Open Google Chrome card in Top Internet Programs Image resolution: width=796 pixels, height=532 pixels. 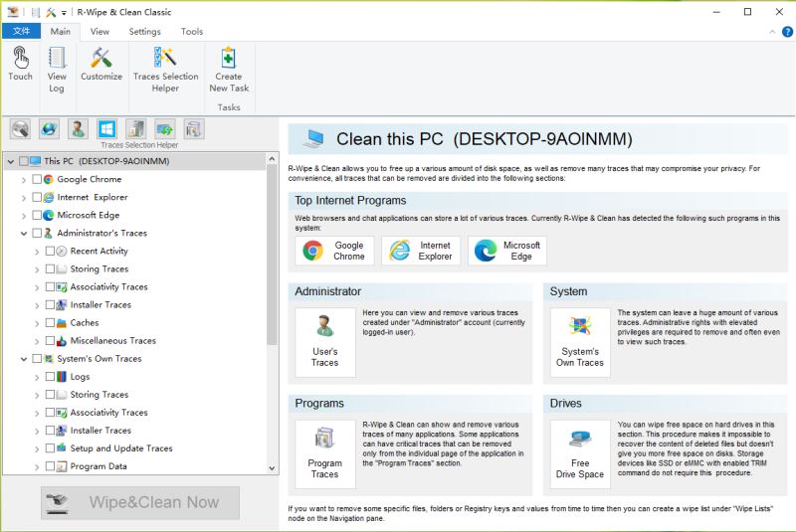coord(334,251)
